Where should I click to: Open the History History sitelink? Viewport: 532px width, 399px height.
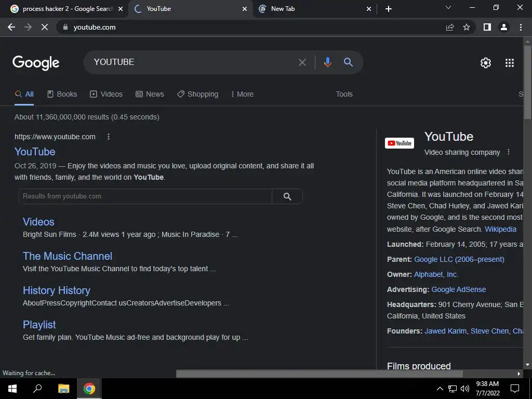57,290
